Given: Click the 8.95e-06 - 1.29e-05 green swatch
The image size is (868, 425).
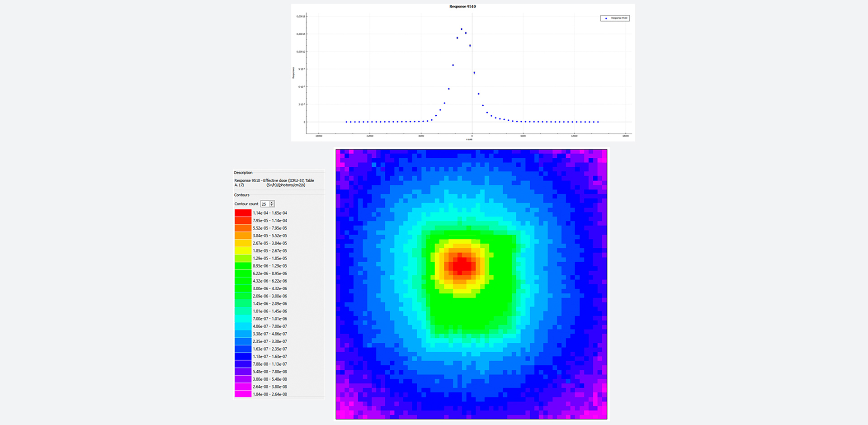Looking at the screenshot, I should pyautogui.click(x=243, y=266).
